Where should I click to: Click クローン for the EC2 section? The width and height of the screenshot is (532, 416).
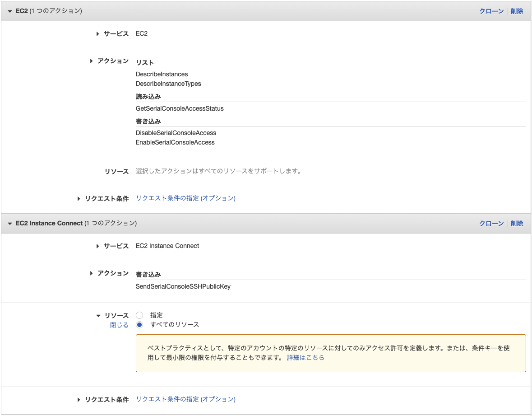coord(491,11)
